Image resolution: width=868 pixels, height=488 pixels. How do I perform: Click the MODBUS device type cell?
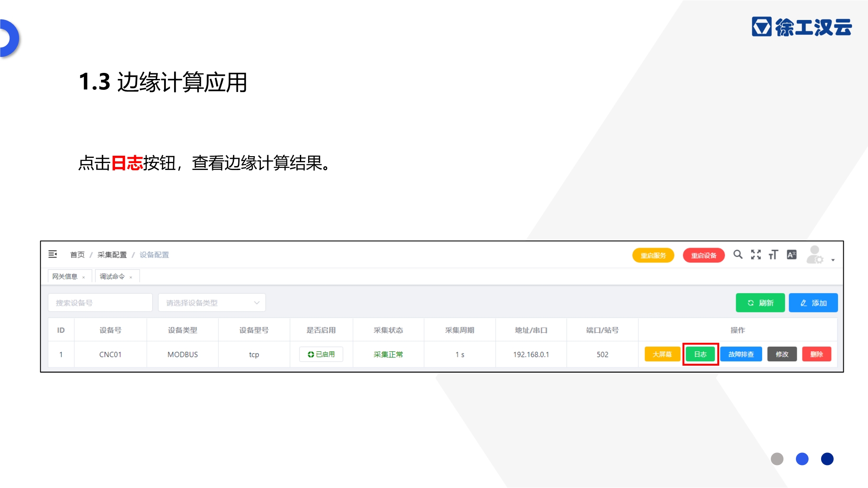click(183, 354)
